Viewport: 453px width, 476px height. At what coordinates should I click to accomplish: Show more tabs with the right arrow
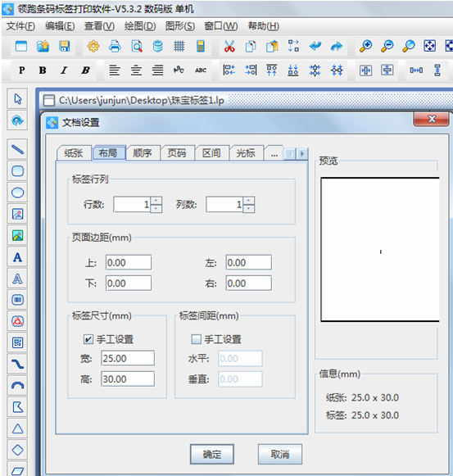click(x=301, y=154)
